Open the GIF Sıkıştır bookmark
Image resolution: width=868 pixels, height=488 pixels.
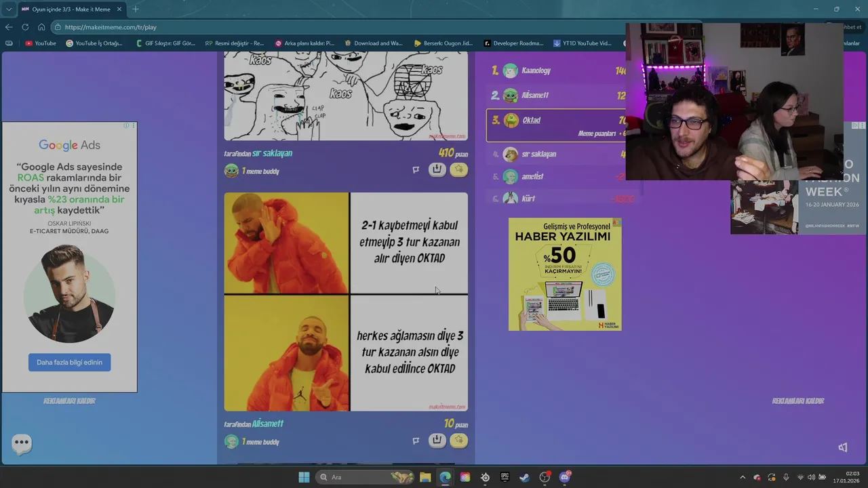click(x=165, y=43)
